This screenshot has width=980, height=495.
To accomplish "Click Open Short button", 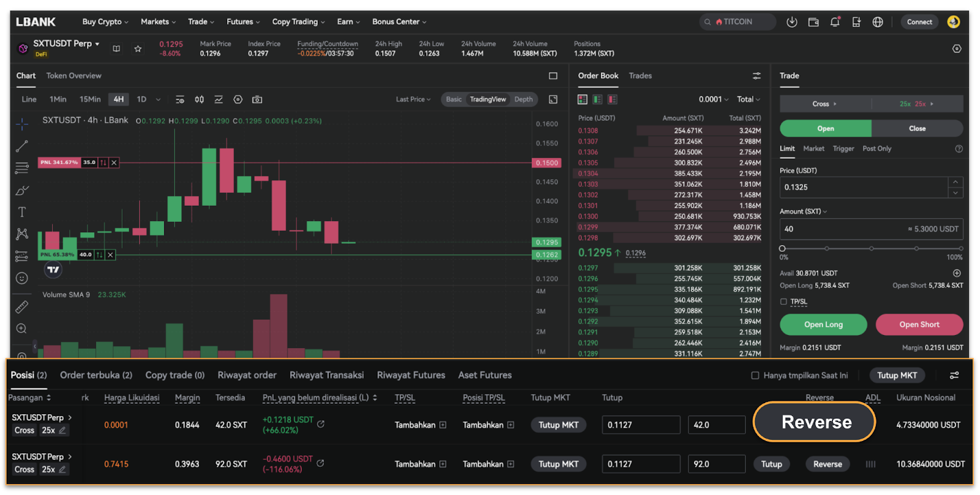I will pyautogui.click(x=919, y=325).
